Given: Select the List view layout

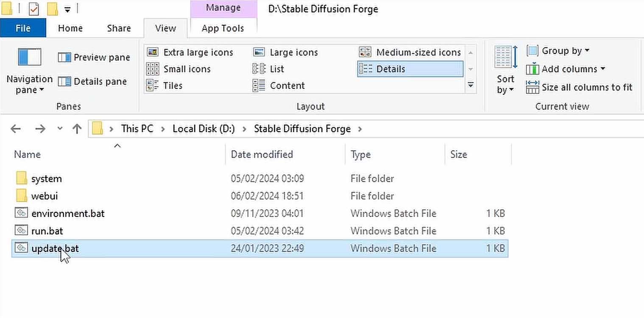Looking at the screenshot, I should pyautogui.click(x=276, y=69).
